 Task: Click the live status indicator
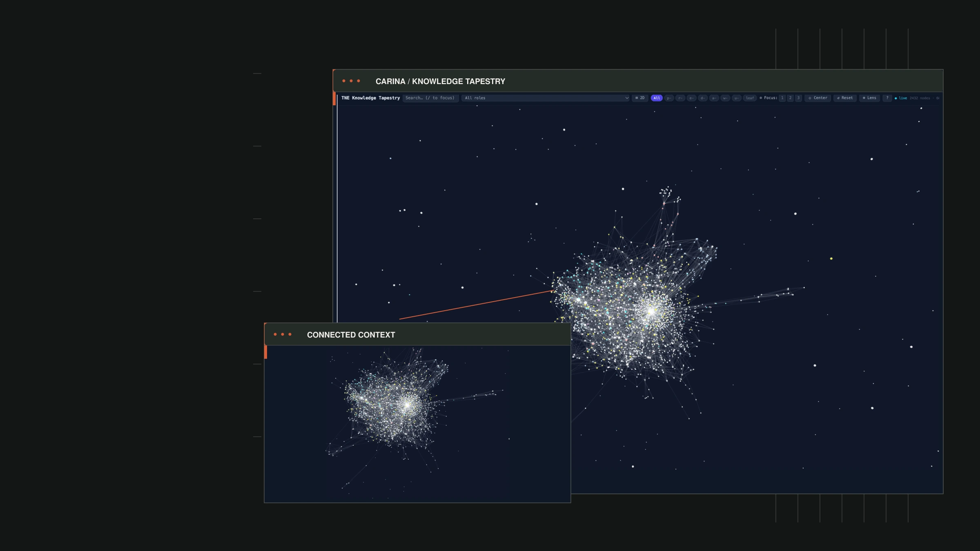(901, 98)
